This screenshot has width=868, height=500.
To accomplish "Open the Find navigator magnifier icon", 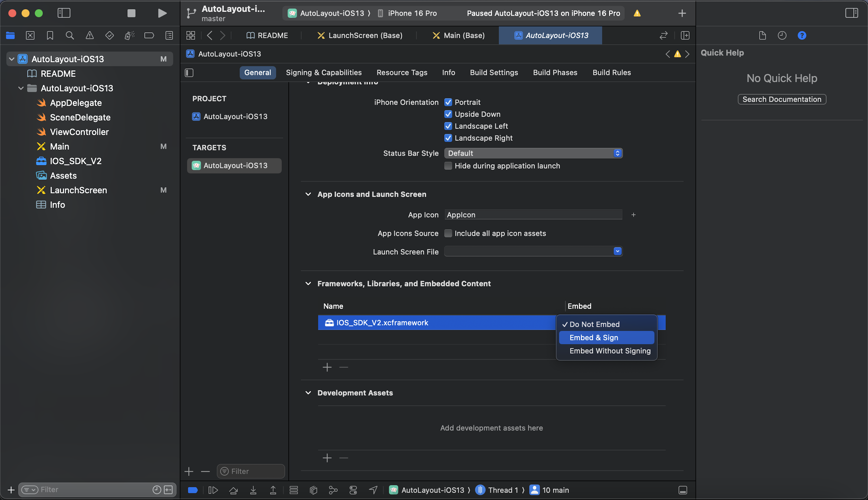I will [70, 35].
